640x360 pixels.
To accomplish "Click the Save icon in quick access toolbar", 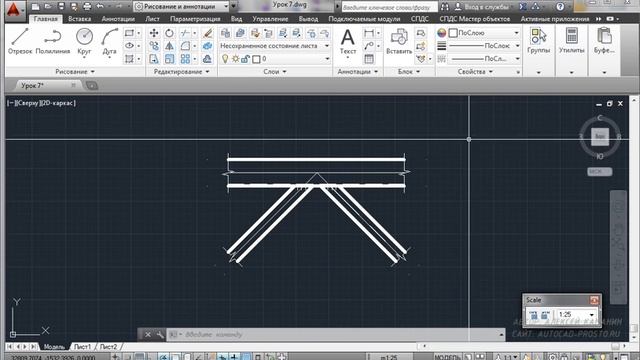I will click(61, 7).
